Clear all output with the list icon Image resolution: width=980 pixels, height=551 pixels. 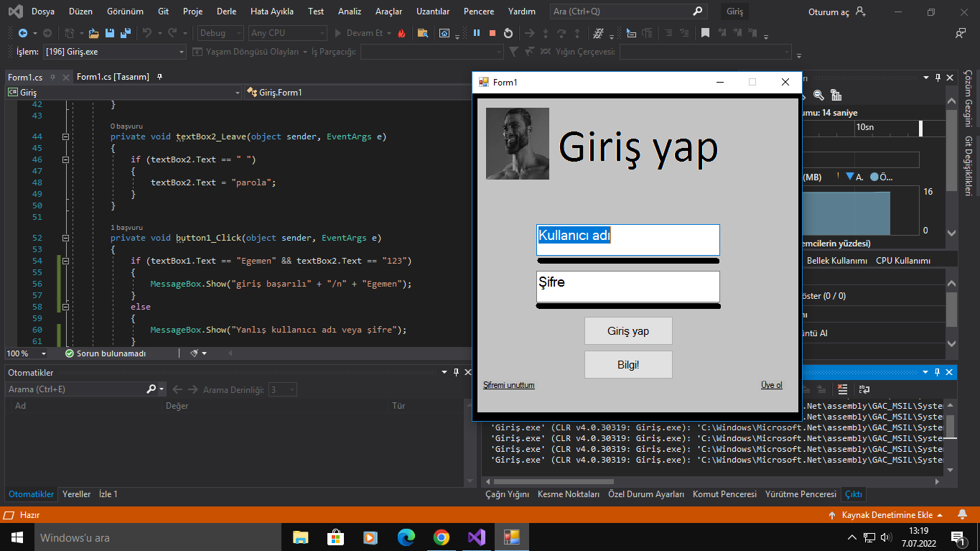point(843,389)
